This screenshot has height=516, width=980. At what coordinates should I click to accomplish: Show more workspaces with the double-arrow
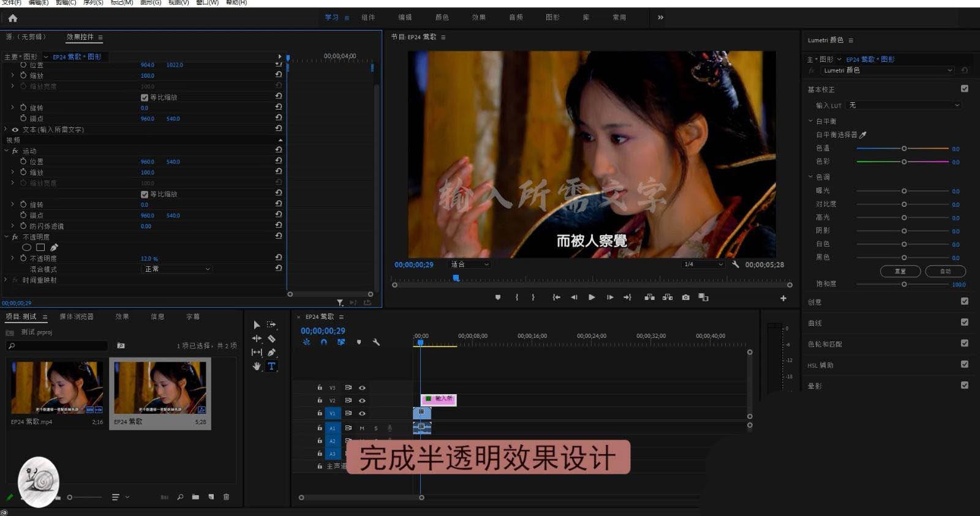point(660,17)
